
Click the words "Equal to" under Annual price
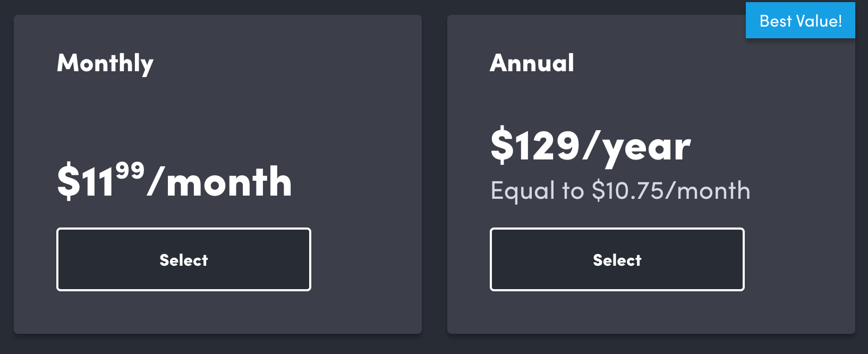click(537, 191)
